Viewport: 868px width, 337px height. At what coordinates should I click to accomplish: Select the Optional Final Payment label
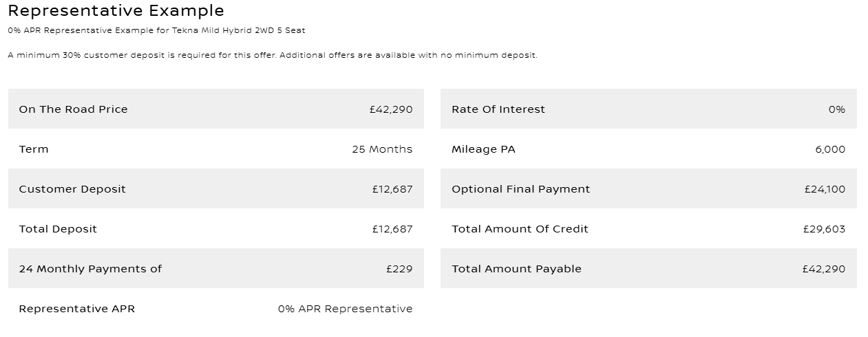(x=520, y=189)
